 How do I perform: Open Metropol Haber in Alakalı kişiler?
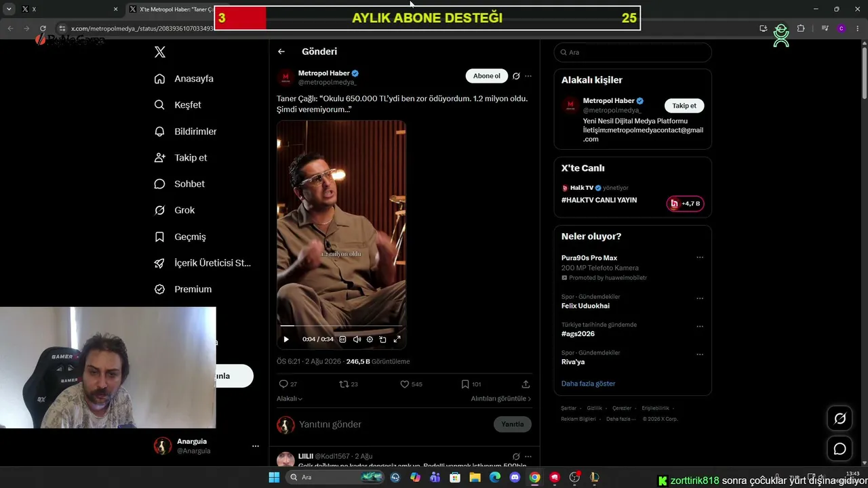click(x=608, y=101)
